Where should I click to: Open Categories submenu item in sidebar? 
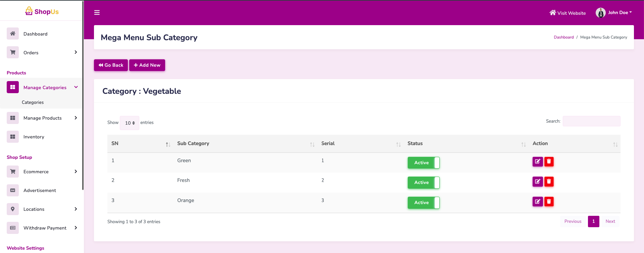pyautogui.click(x=33, y=103)
